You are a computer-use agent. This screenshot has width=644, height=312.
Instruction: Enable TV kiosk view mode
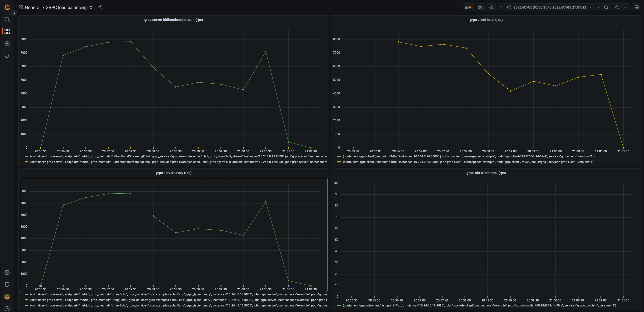point(637,7)
